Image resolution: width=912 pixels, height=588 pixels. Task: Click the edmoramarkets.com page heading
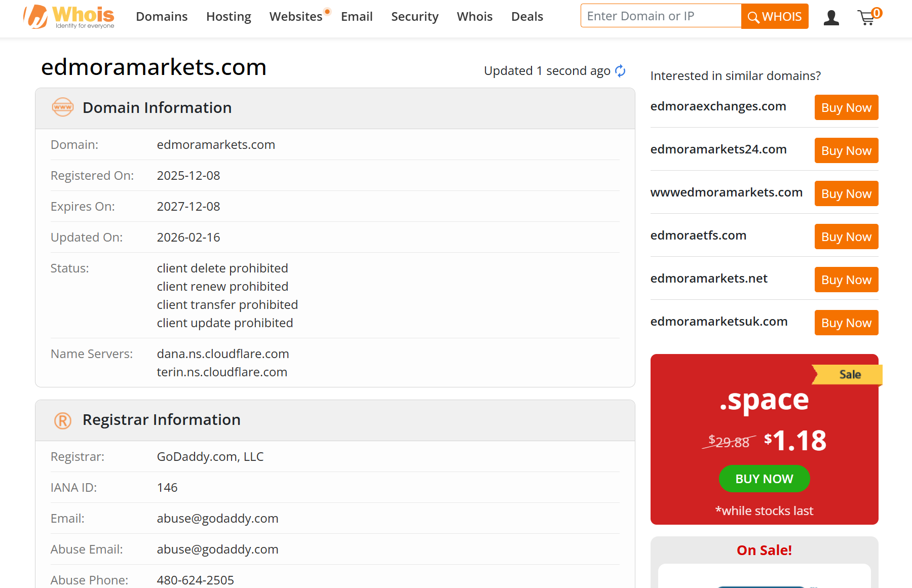[x=154, y=67]
